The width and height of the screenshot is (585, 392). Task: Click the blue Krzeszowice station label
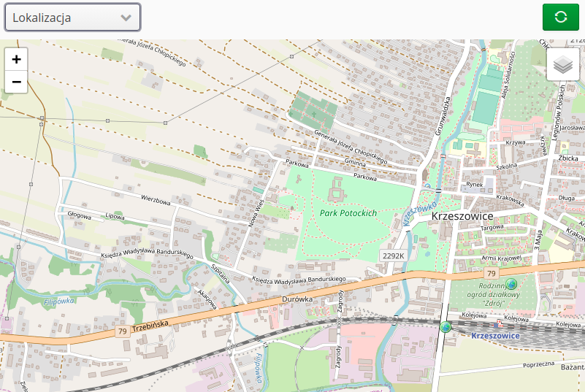click(x=495, y=336)
